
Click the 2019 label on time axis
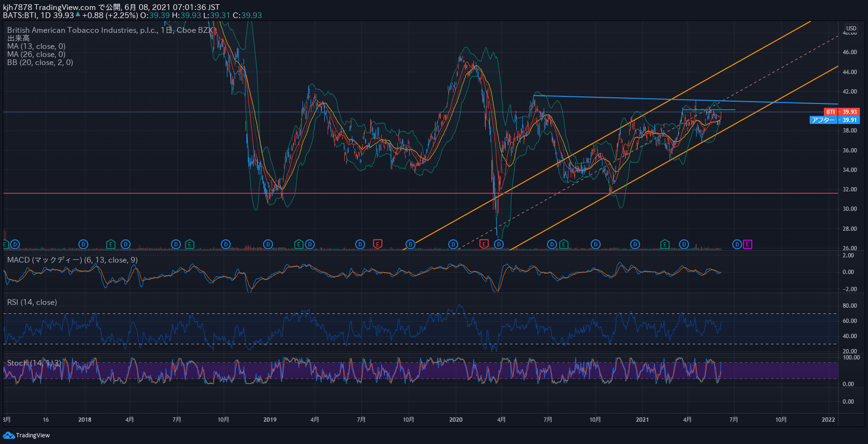coord(270,419)
